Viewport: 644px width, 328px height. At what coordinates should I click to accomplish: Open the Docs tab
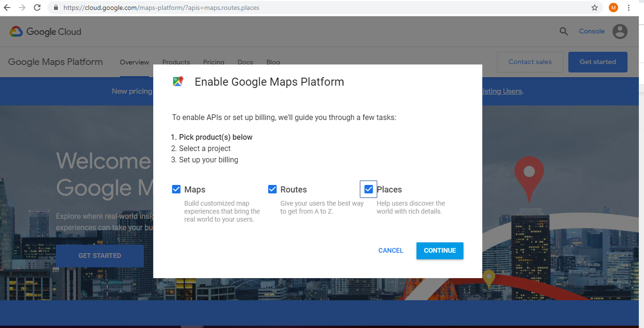coord(245,62)
